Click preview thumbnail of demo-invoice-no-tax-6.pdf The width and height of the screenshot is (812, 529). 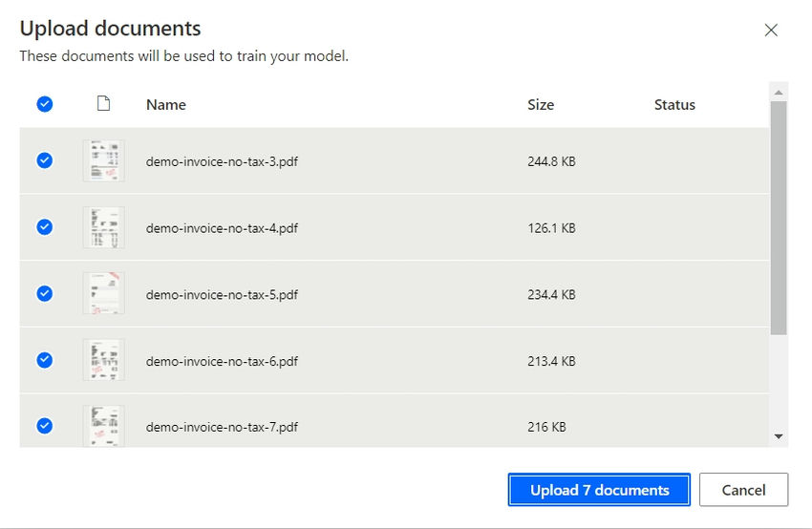pyautogui.click(x=103, y=360)
